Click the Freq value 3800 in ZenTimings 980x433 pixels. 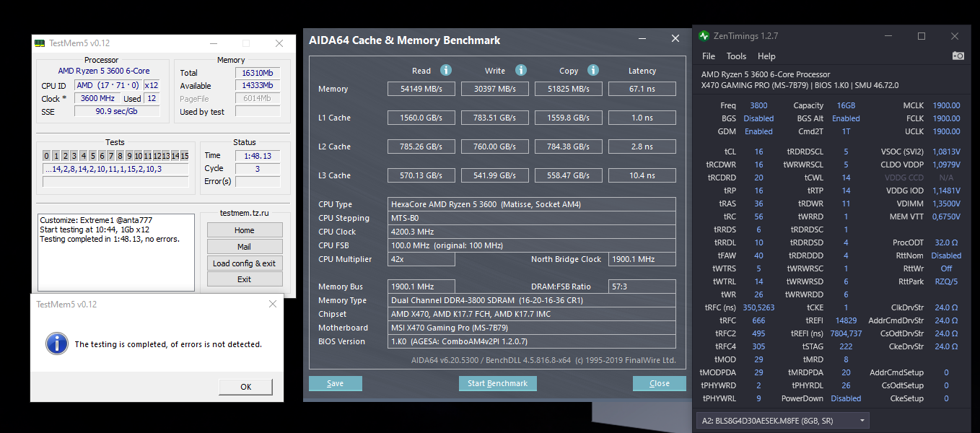pos(758,105)
